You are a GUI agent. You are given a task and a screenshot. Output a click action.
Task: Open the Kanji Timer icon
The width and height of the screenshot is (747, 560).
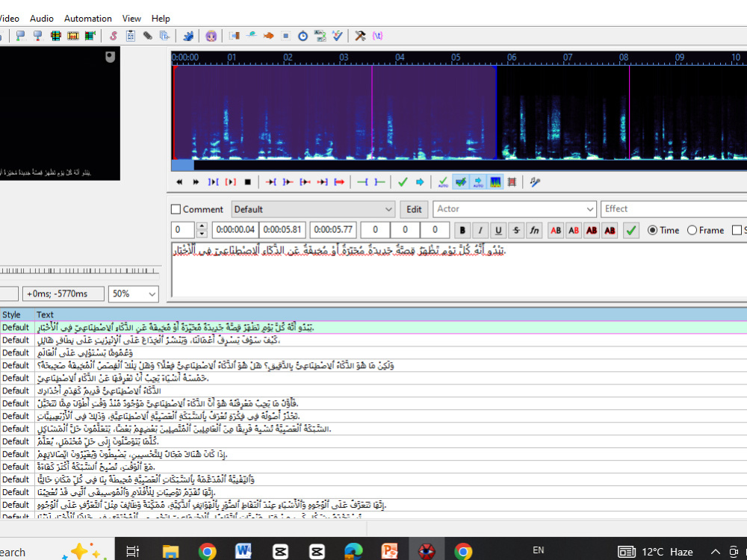pyautogui.click(x=320, y=36)
